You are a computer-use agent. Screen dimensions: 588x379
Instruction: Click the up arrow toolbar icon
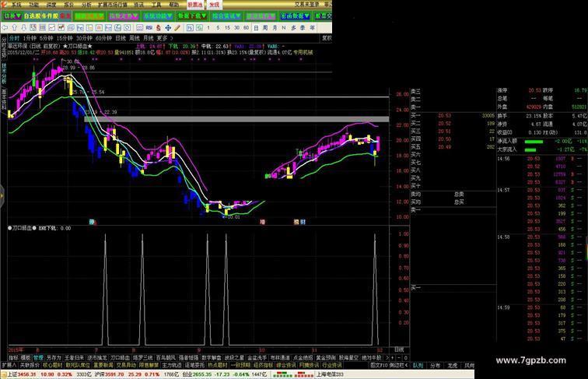14,28
